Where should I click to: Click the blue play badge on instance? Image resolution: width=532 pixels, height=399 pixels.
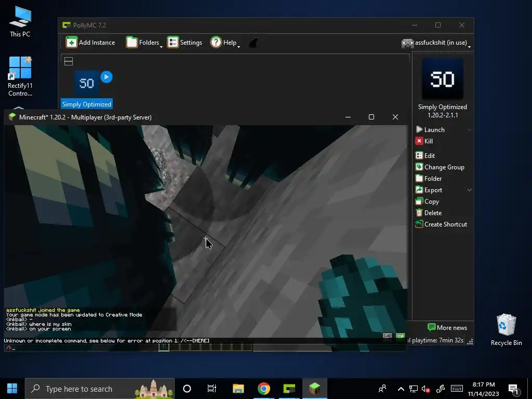click(107, 77)
